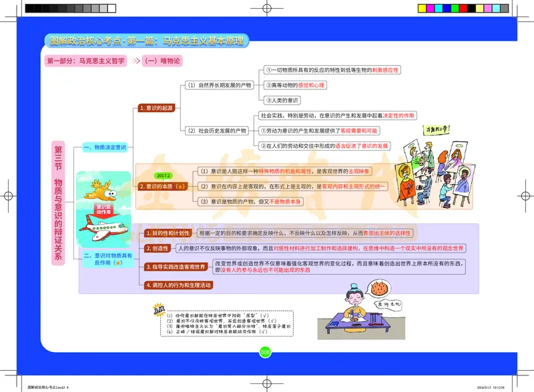
Task: Click the green '008' page number badge
Action: 264,351
